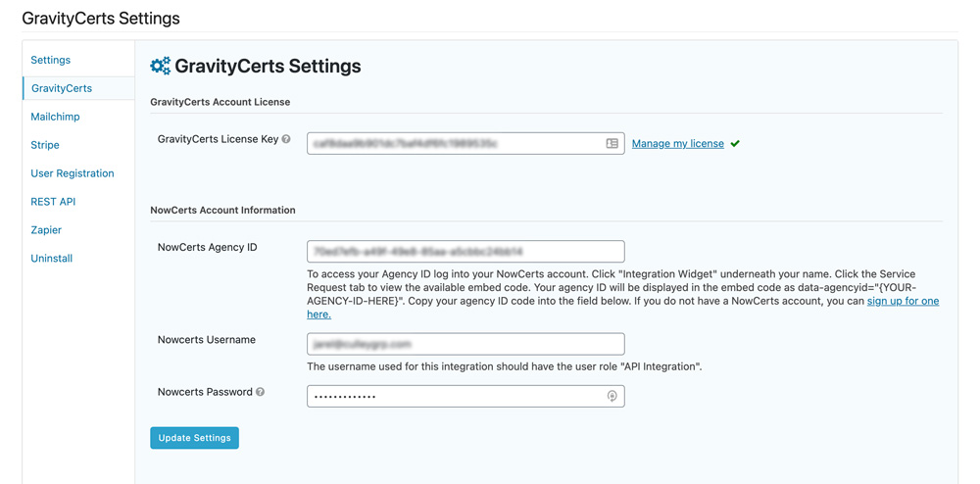Click the NowCerts Account Information heading
The image size is (980, 484).
[223, 210]
